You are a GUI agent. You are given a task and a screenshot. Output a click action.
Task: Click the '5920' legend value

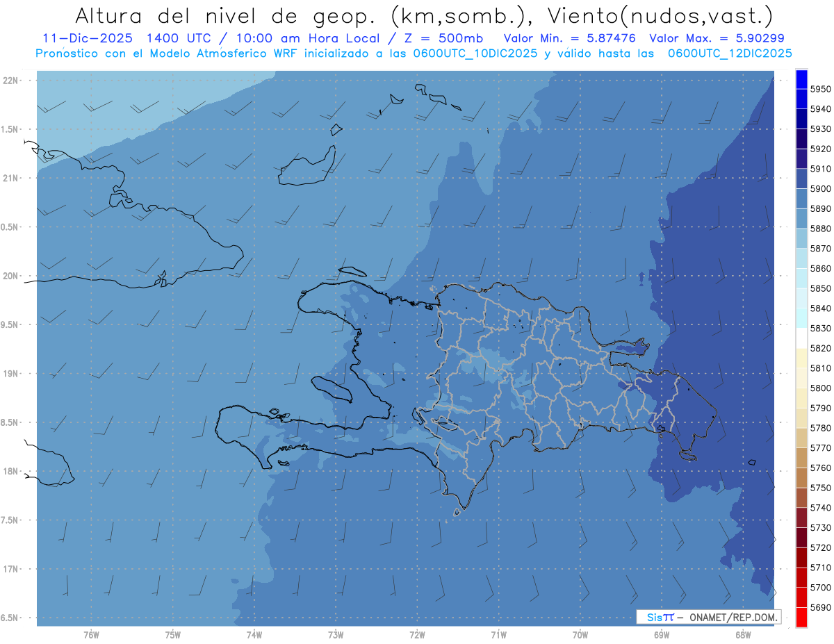tap(820, 149)
